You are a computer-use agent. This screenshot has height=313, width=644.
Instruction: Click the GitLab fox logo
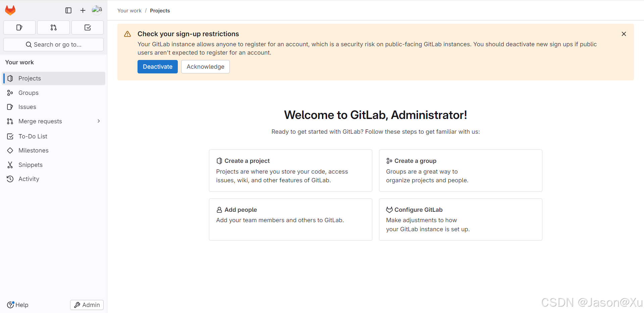pyautogui.click(x=10, y=10)
